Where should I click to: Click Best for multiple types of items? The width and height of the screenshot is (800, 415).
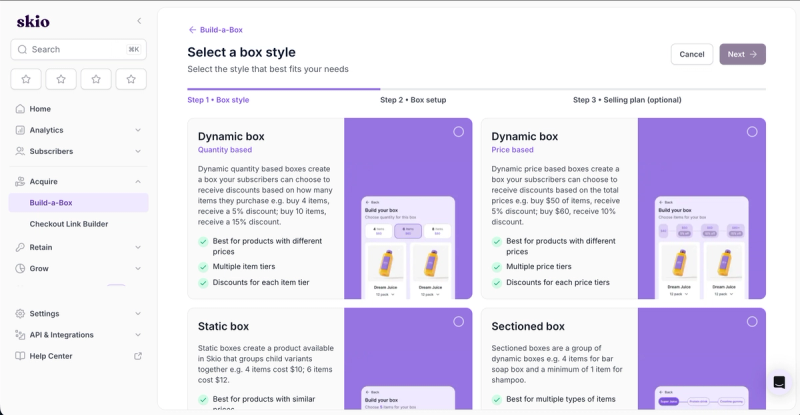coord(561,399)
